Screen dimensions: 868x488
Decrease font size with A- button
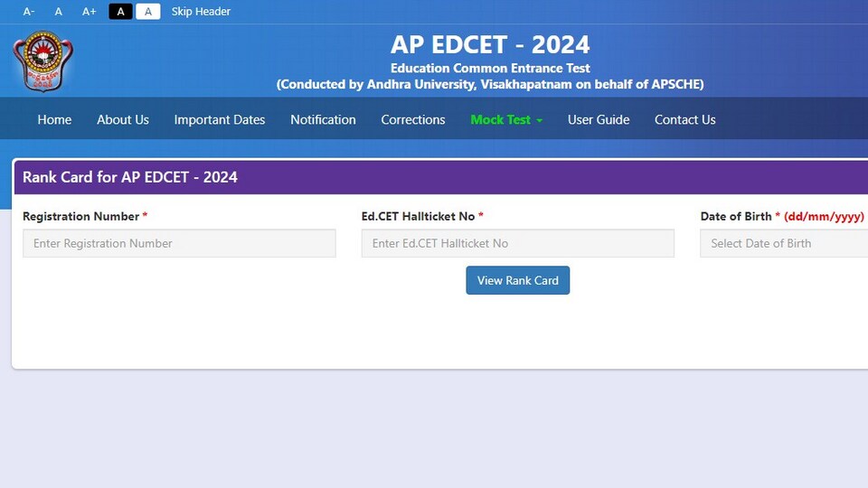(x=29, y=12)
